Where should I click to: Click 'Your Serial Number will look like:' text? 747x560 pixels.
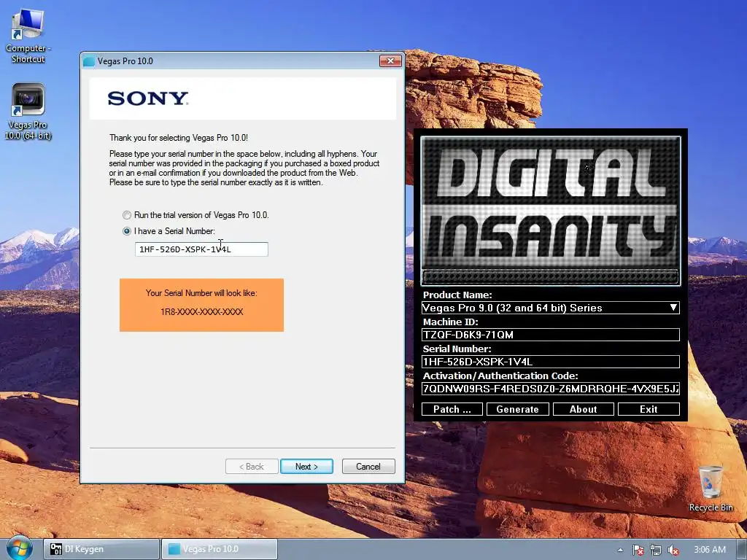201,293
